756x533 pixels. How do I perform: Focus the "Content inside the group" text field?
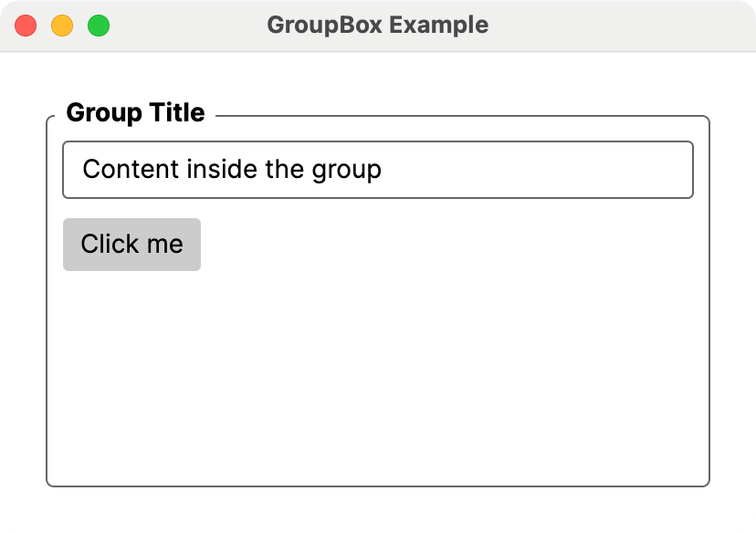click(377, 170)
